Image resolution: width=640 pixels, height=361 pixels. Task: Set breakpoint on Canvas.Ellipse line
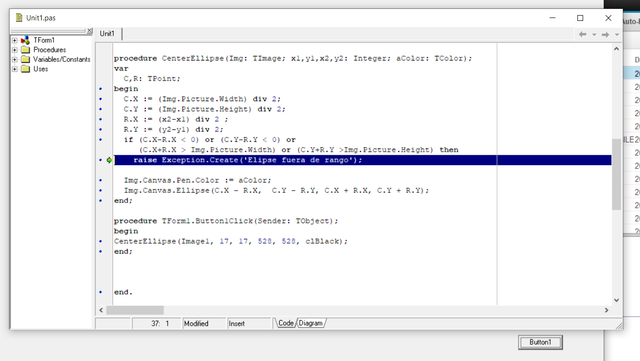tap(101, 190)
